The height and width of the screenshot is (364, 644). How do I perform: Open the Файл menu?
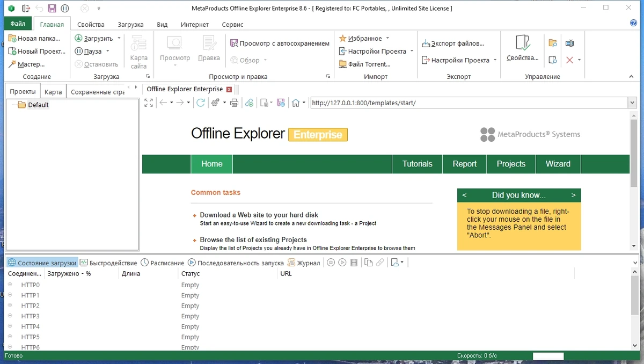(x=18, y=24)
